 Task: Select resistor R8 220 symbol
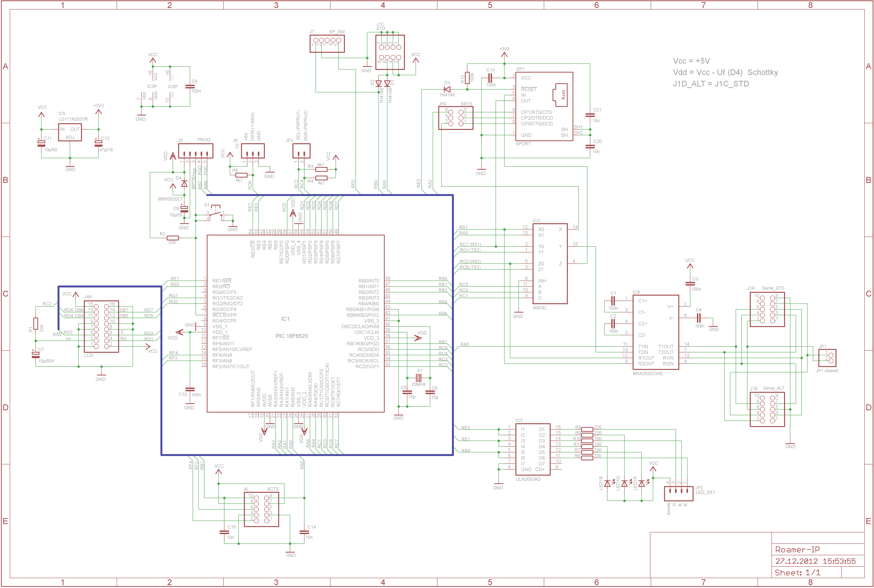pos(587,429)
